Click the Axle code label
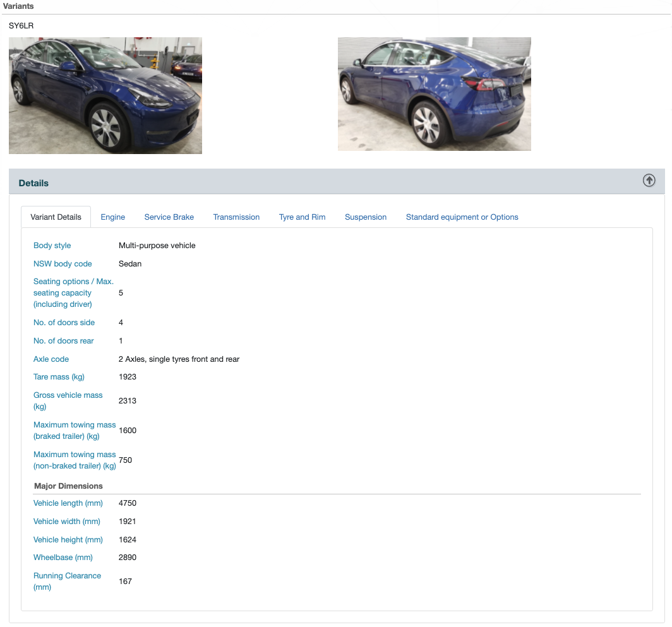Screen dimensions: 672x627 [51, 359]
